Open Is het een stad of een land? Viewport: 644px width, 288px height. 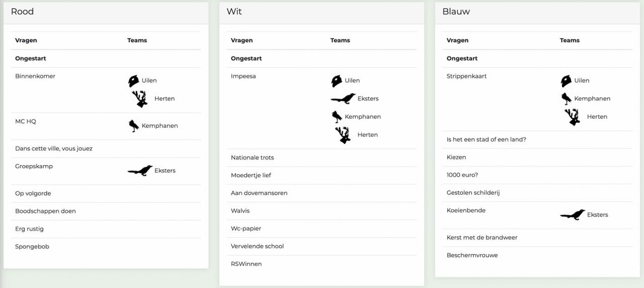tap(487, 139)
